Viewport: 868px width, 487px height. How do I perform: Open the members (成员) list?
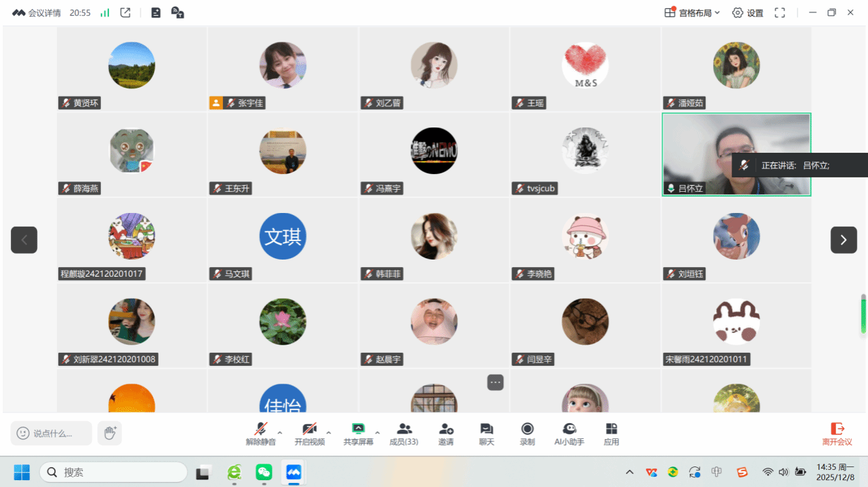point(404,429)
